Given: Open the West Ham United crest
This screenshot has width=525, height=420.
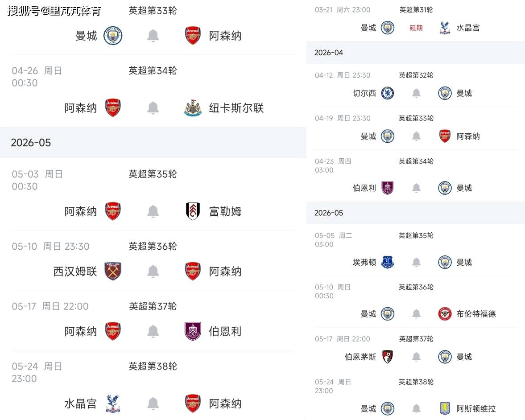Looking at the screenshot, I should point(113,271).
